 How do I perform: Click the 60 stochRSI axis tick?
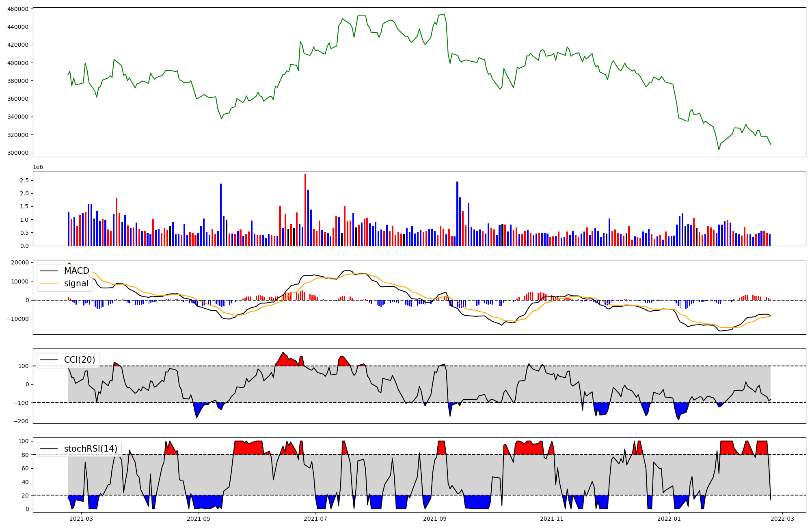(x=25, y=468)
